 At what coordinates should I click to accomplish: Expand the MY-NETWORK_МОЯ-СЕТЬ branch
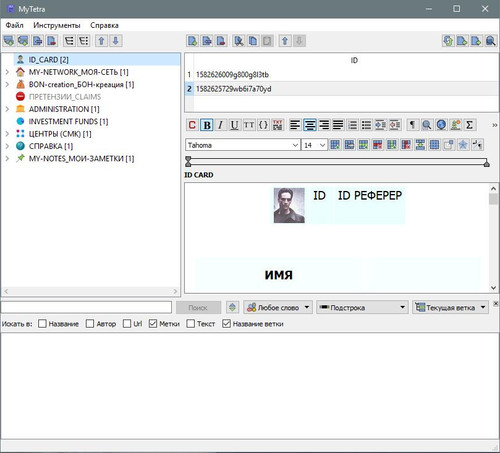pos(7,72)
